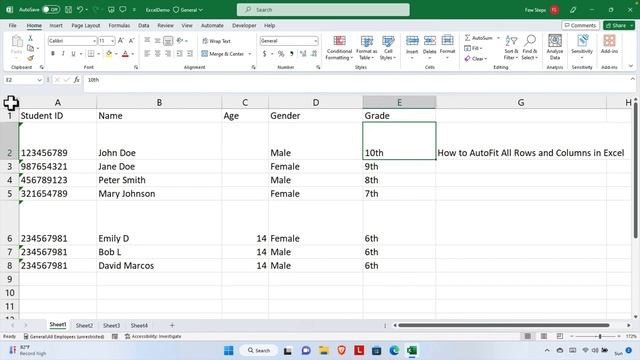Click the Copy icon in Clipboard group
This screenshot has height=360, width=640.
[30, 48]
